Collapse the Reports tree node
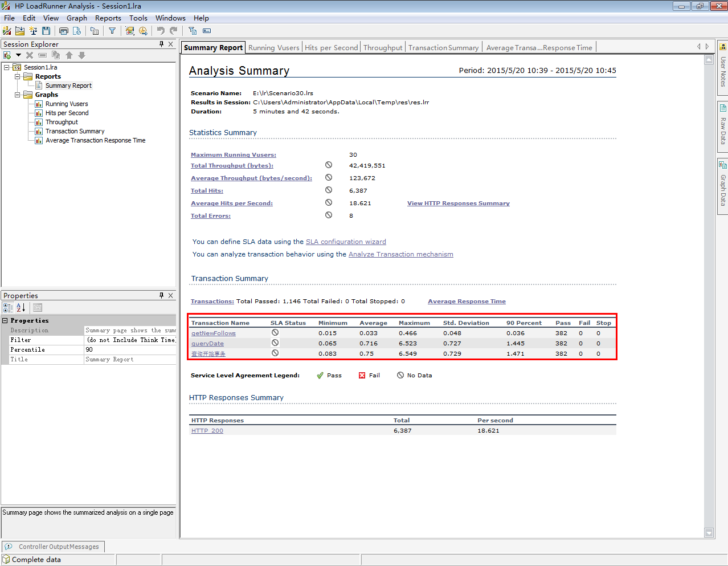The image size is (728, 566). coord(17,76)
